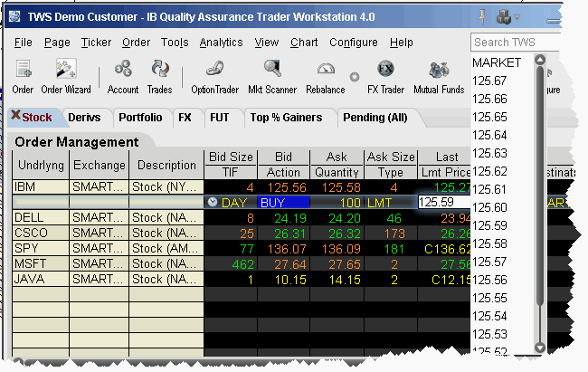The width and height of the screenshot is (588, 372).
Task: Click the price list scrollbar thumb
Action: coord(540,186)
